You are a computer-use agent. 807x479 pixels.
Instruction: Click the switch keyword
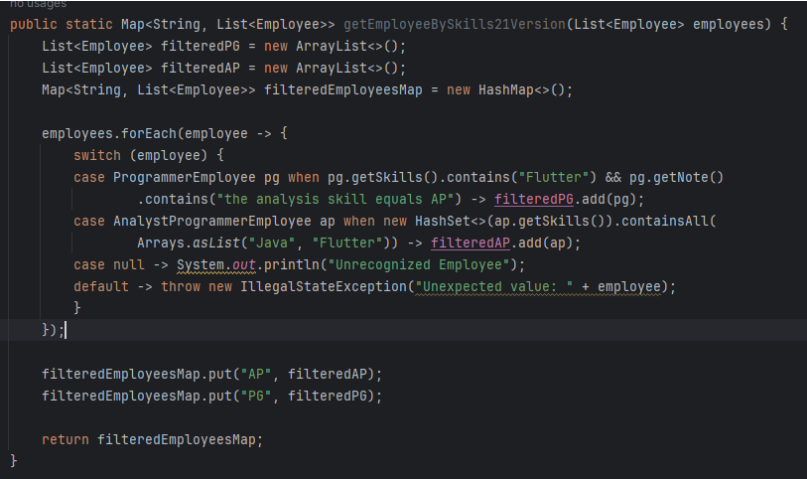[x=97, y=155]
